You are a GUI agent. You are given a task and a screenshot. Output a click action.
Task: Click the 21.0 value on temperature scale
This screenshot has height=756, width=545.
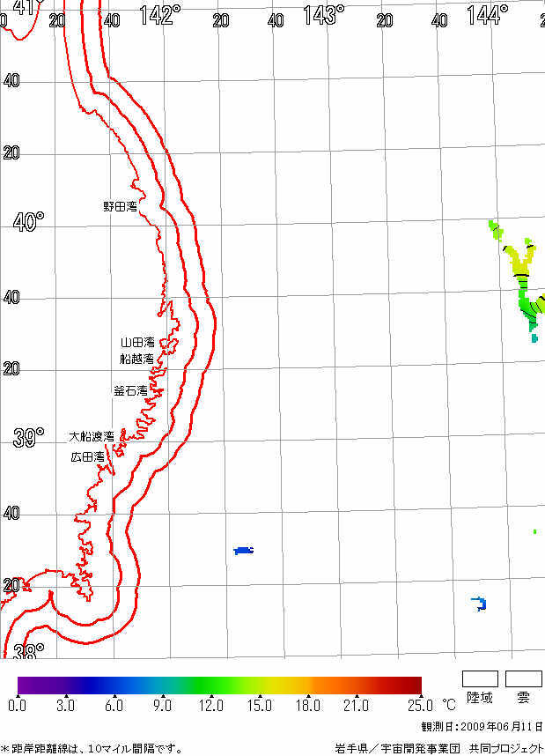point(356,706)
